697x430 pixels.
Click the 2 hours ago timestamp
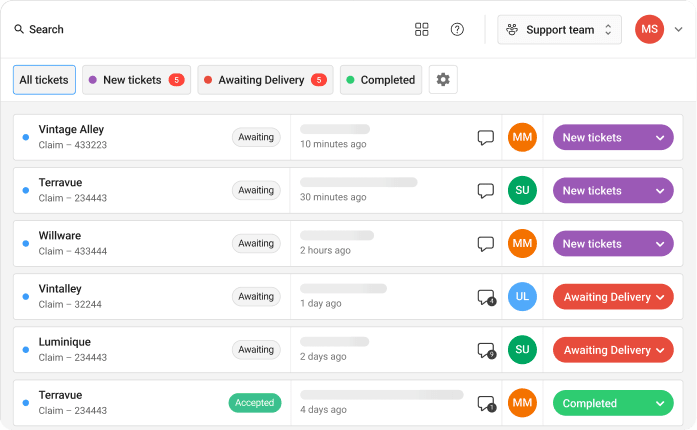coord(325,250)
